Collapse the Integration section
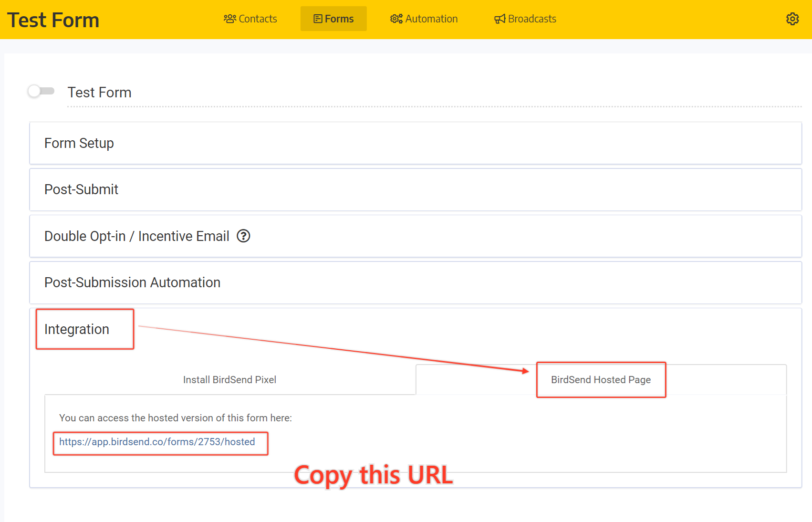Viewport: 812px width, 522px height. pos(76,329)
